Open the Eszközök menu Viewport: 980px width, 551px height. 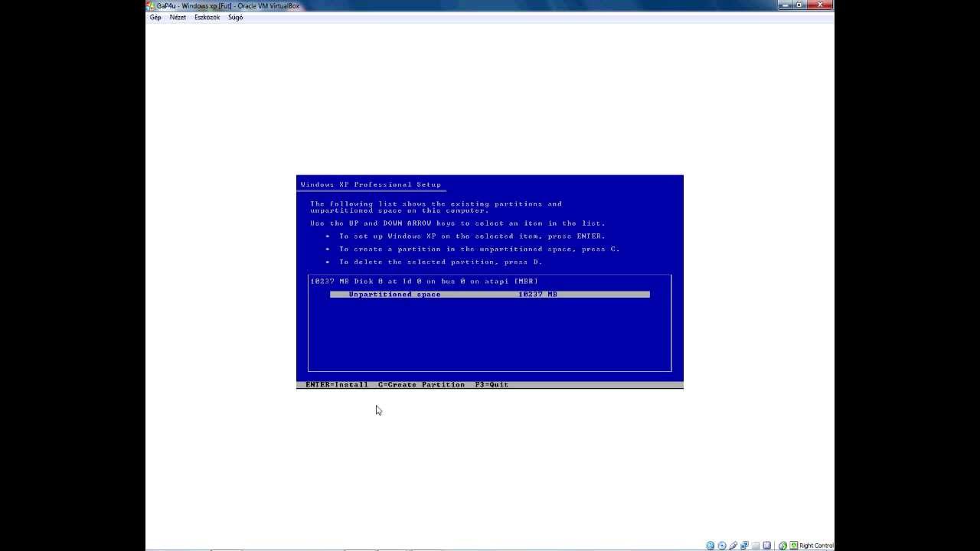tap(207, 17)
